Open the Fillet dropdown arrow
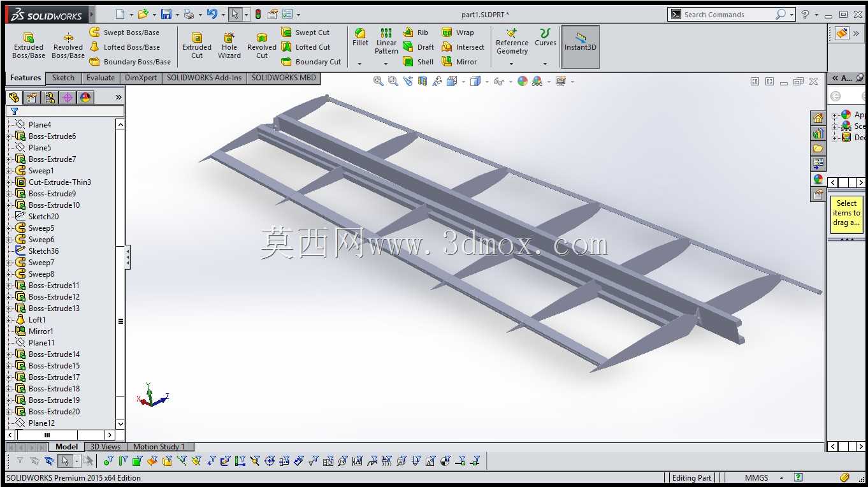868x487 pixels. [x=360, y=64]
